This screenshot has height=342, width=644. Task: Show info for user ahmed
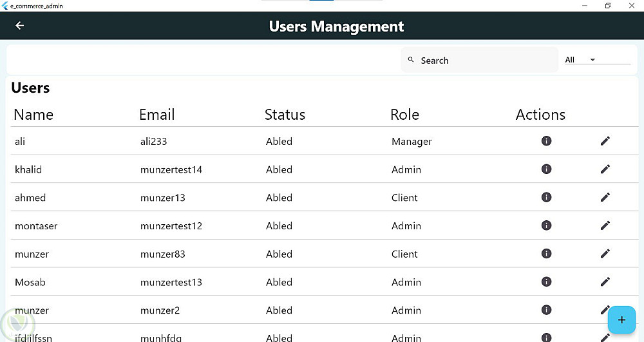(546, 197)
